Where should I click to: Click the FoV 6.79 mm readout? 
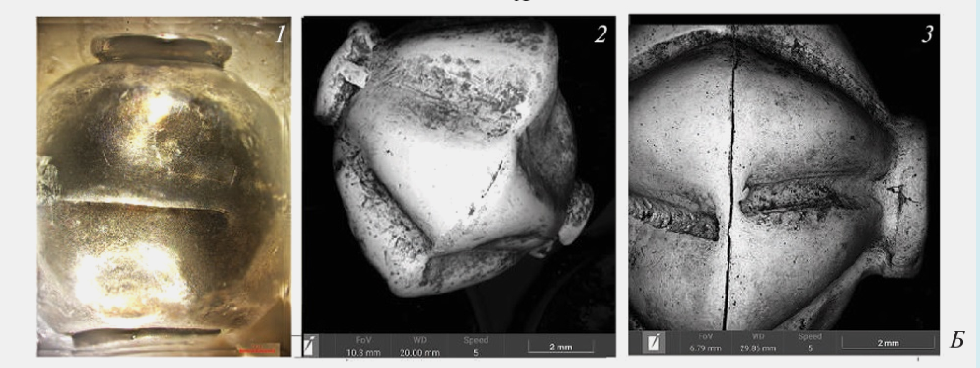pos(706,348)
